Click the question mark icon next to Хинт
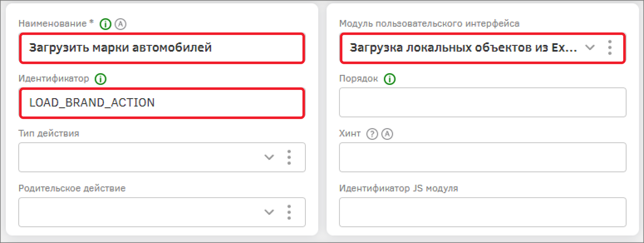Image resolution: width=644 pixels, height=243 pixels. (372, 134)
